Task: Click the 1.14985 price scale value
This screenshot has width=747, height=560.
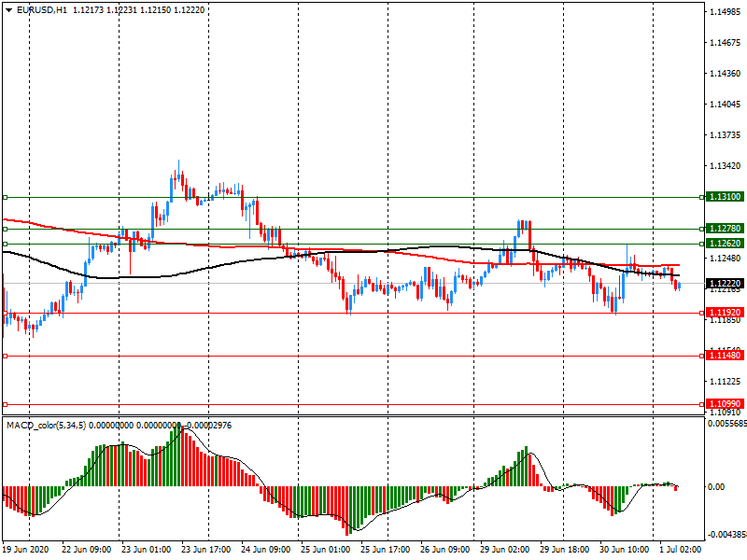Action: click(x=726, y=11)
